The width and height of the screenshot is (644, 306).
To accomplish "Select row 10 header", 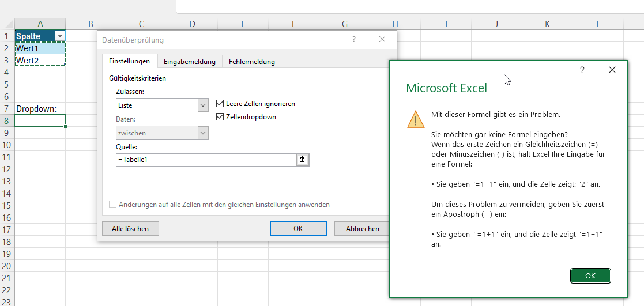I will (7, 145).
